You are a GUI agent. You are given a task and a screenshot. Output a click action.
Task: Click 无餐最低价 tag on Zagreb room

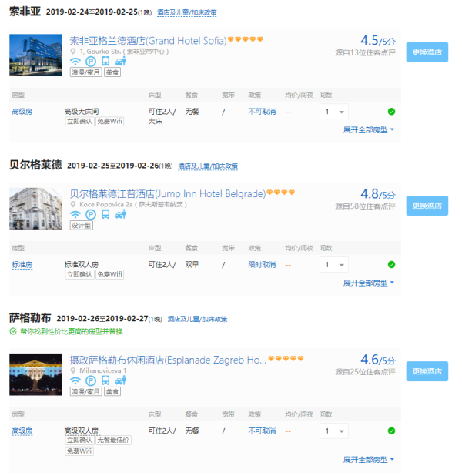113,440
